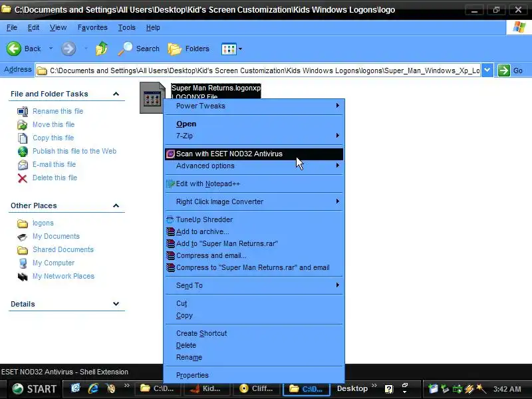The width and height of the screenshot is (532, 399).
Task: Choose Rename in context menu
Action: 254,357
